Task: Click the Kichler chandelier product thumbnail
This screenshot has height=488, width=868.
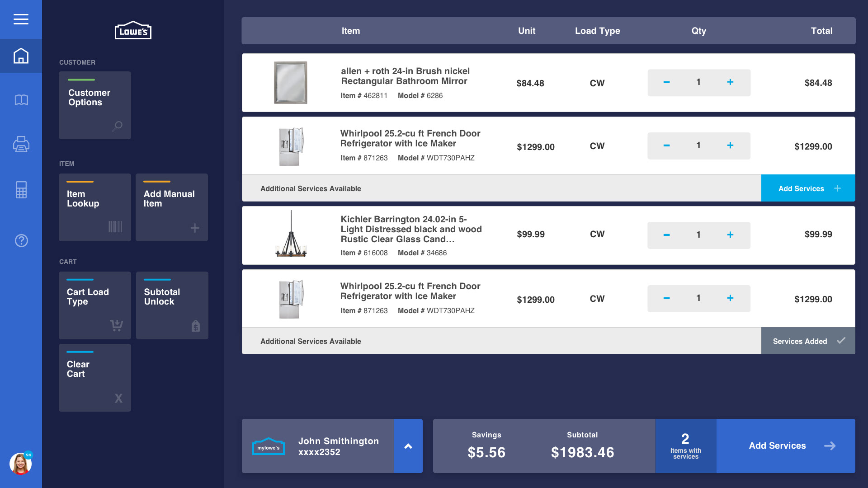Action: (x=291, y=235)
